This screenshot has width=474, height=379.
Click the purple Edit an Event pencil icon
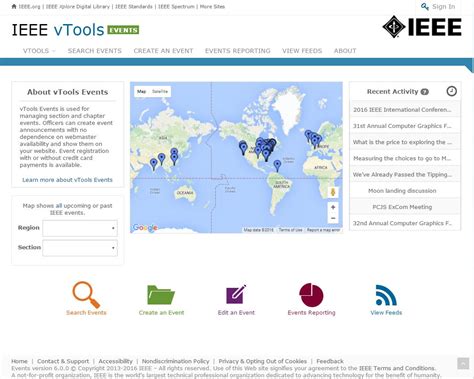click(236, 294)
